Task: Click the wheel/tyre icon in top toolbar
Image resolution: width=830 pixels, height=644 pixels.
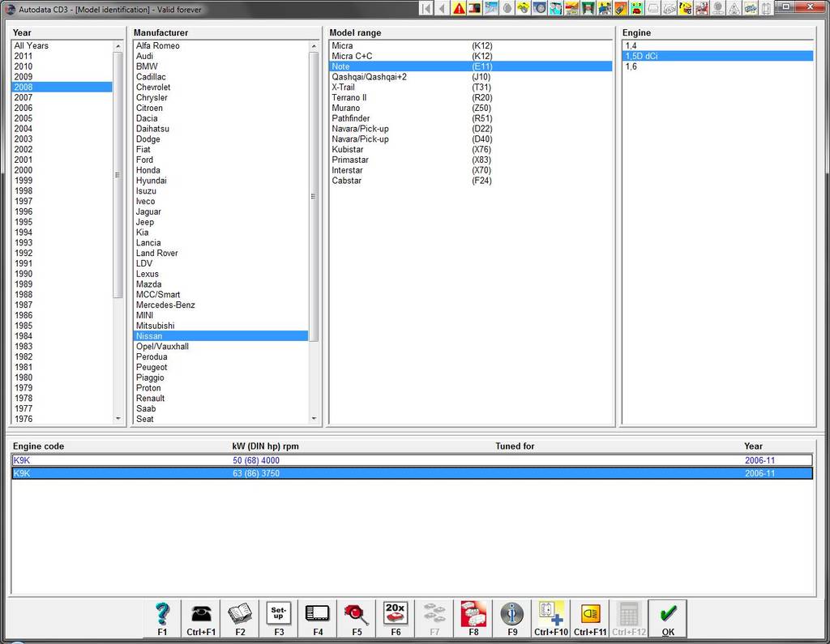Action: pyautogui.click(x=539, y=8)
